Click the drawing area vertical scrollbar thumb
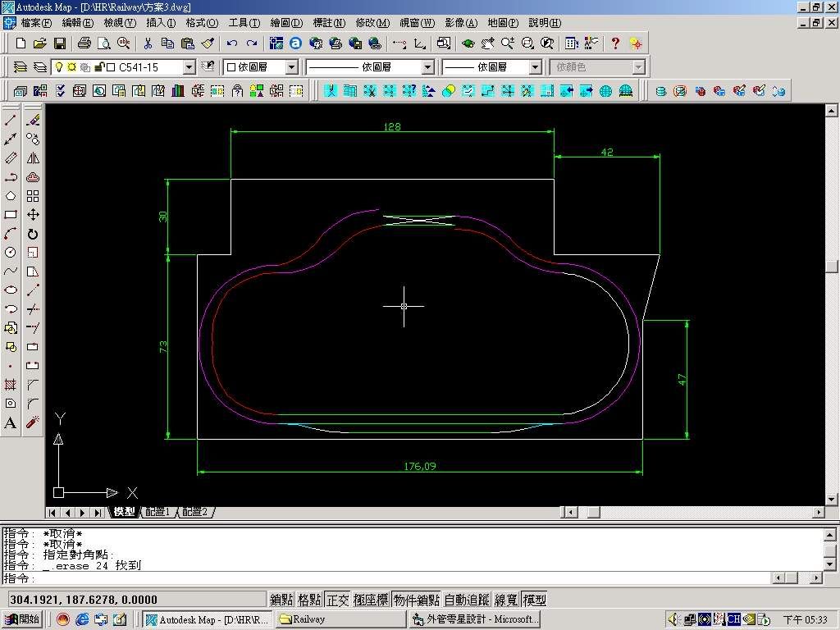The height and width of the screenshot is (630, 840). pos(832,267)
